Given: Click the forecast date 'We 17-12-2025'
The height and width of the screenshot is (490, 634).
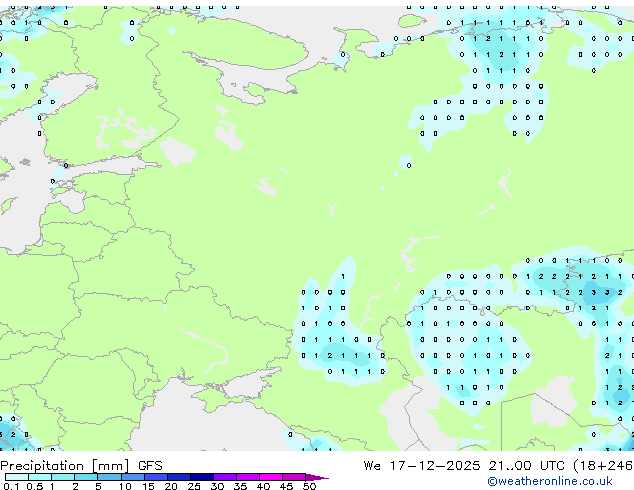Looking at the screenshot, I should [x=422, y=466].
